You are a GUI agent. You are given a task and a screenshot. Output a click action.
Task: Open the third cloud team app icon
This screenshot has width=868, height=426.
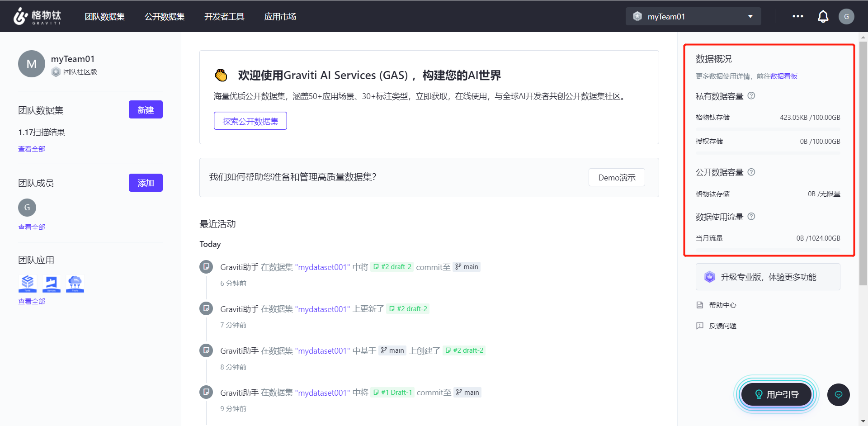(75, 284)
